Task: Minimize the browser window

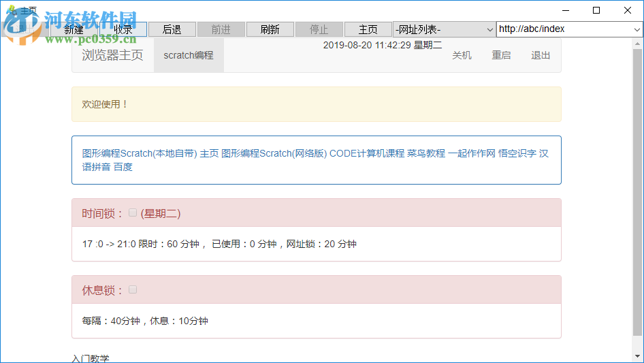Action: [566, 10]
